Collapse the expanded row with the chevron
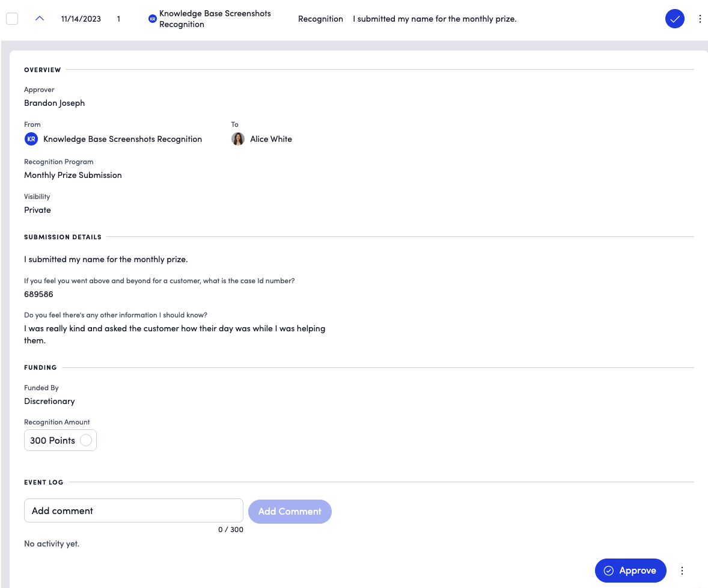The height and width of the screenshot is (588, 708). pyautogui.click(x=40, y=19)
